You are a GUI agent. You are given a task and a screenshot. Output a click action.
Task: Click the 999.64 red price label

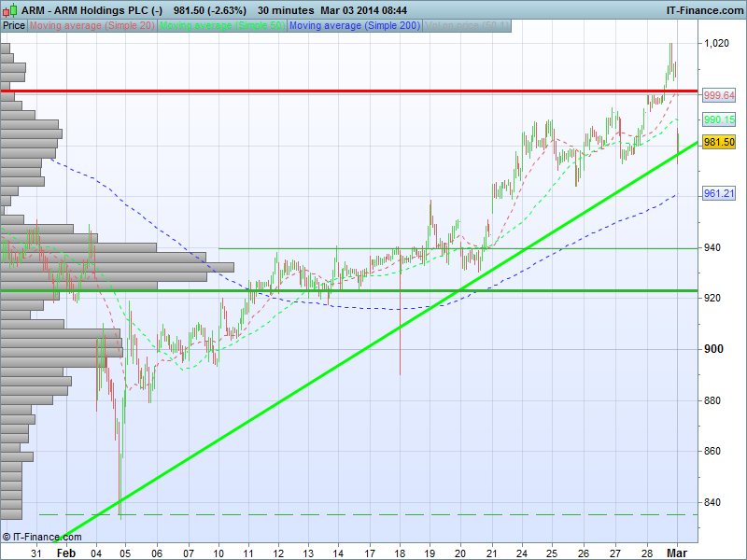tap(719, 96)
